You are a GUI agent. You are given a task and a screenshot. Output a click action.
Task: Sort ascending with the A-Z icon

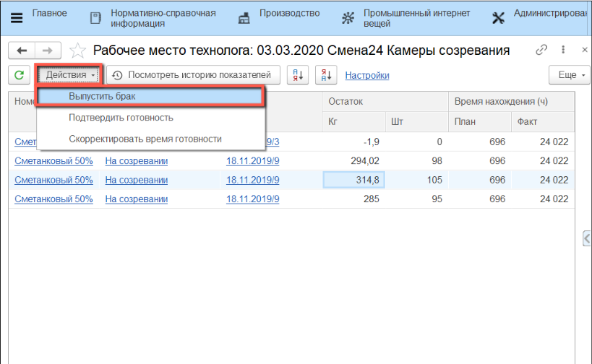298,75
